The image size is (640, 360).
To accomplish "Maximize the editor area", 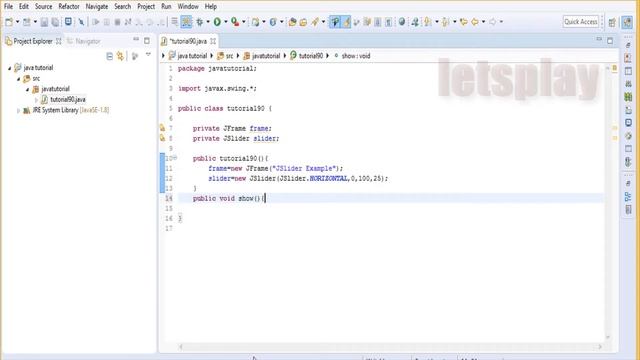I will coord(610,41).
